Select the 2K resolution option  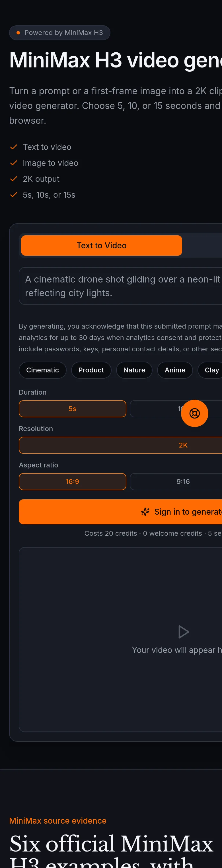[x=120, y=445]
